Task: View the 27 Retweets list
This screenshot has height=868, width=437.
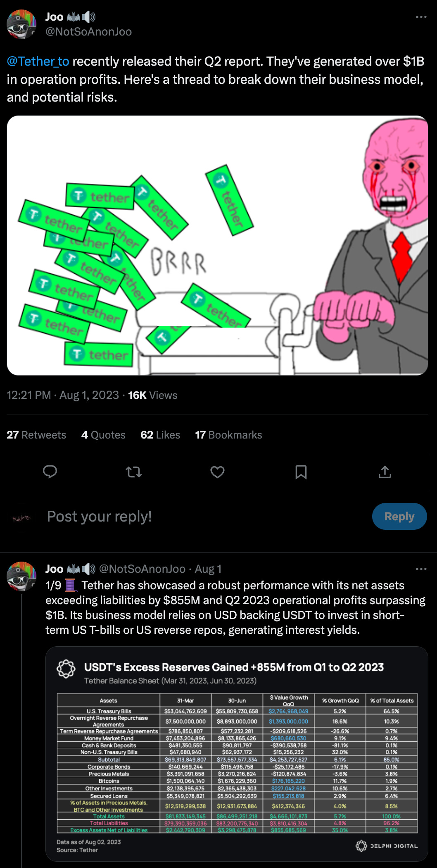Action: pos(36,435)
